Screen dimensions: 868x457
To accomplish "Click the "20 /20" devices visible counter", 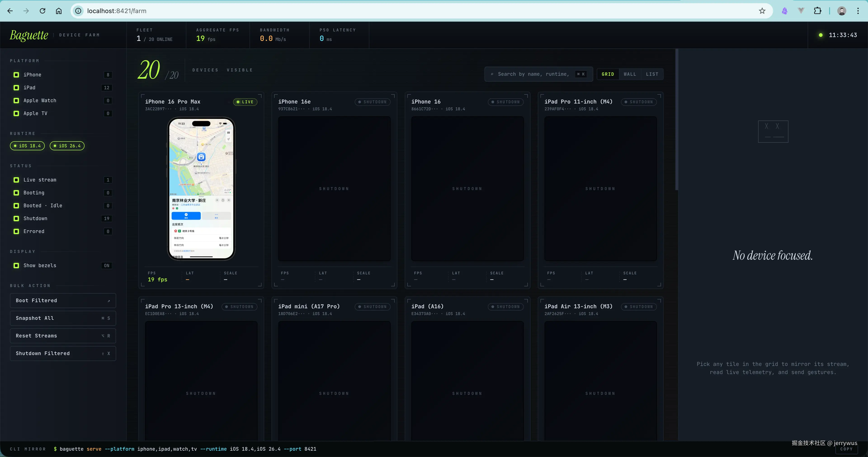I will pyautogui.click(x=158, y=70).
